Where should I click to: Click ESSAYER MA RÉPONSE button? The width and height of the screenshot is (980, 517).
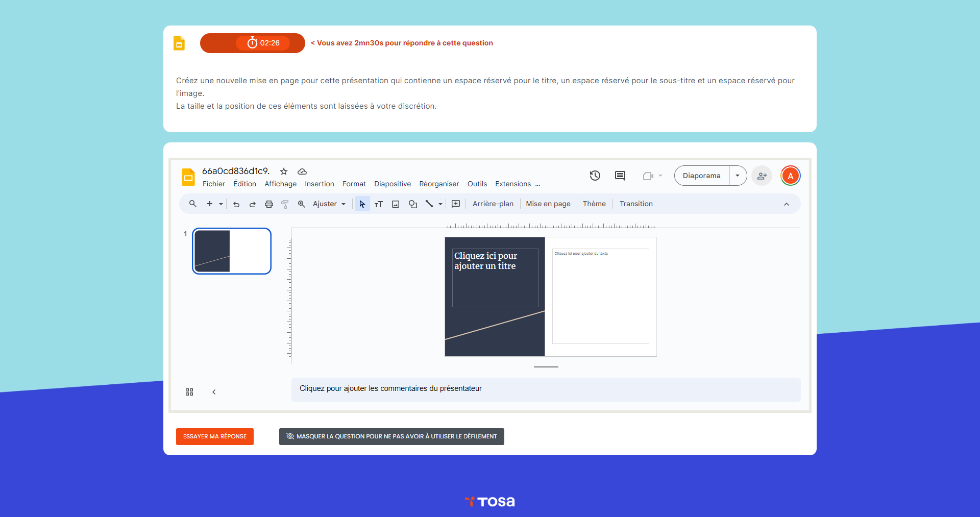[215, 436]
